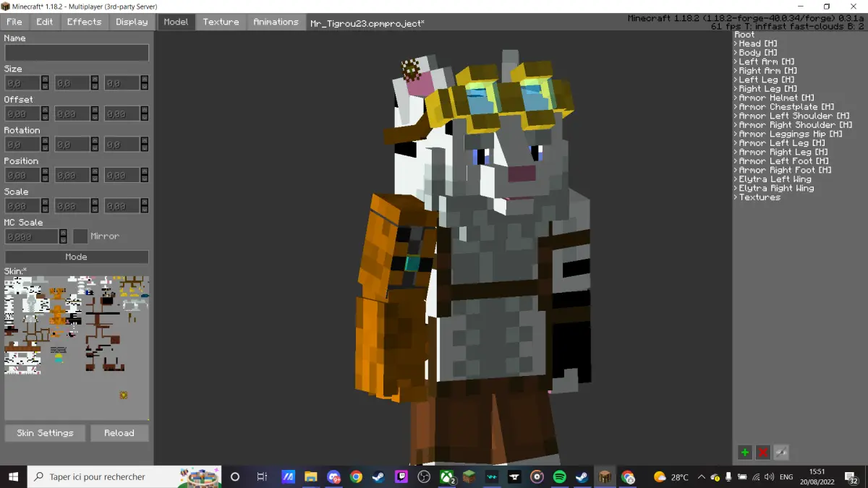
Task: Click the Mr_Tigrou23.cpmproject* file name
Action: 367,23
